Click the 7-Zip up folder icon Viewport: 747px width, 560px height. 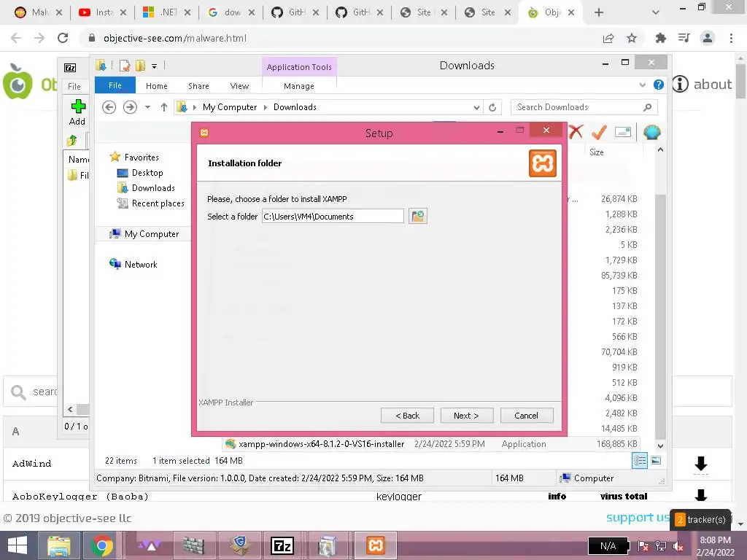[72, 141]
